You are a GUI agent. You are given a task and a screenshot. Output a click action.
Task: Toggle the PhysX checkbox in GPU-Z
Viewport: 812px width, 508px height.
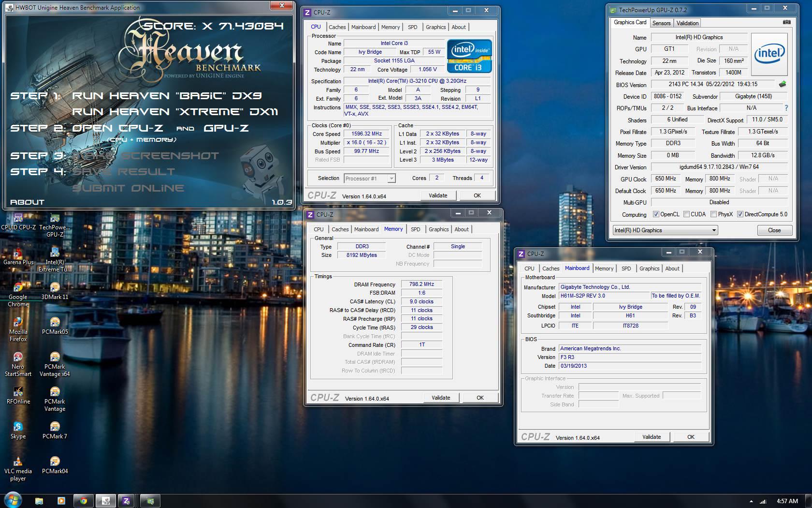point(713,214)
